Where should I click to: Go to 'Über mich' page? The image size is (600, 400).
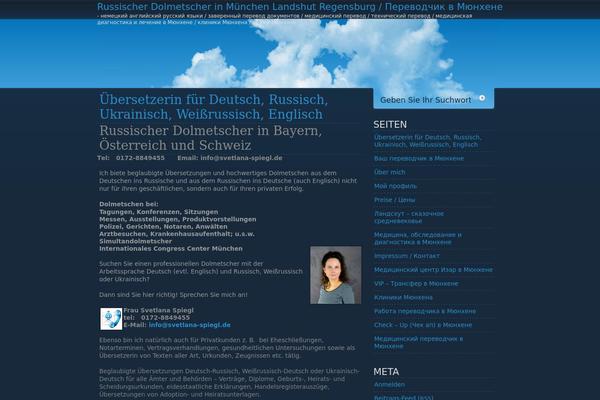click(x=390, y=172)
